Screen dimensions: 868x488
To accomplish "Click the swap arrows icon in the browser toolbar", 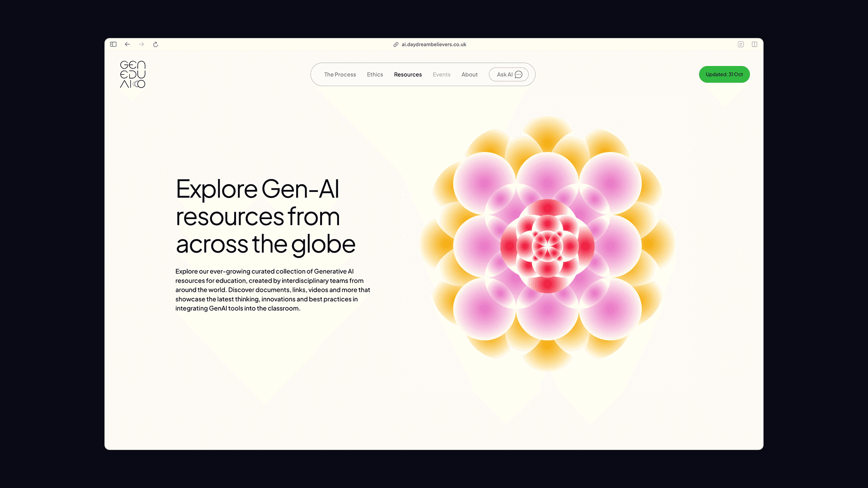I will point(741,44).
